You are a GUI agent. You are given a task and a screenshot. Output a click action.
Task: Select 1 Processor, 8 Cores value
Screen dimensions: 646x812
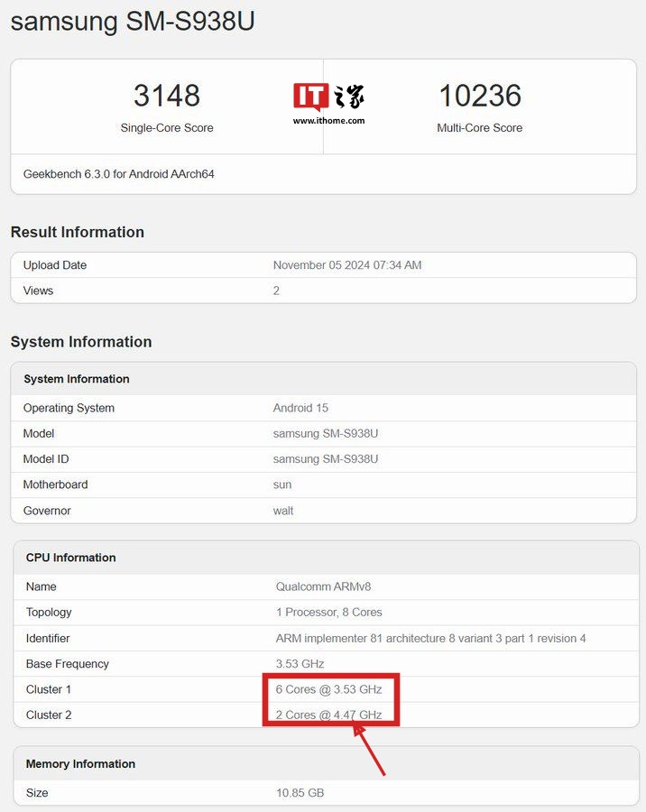pyautogui.click(x=329, y=612)
